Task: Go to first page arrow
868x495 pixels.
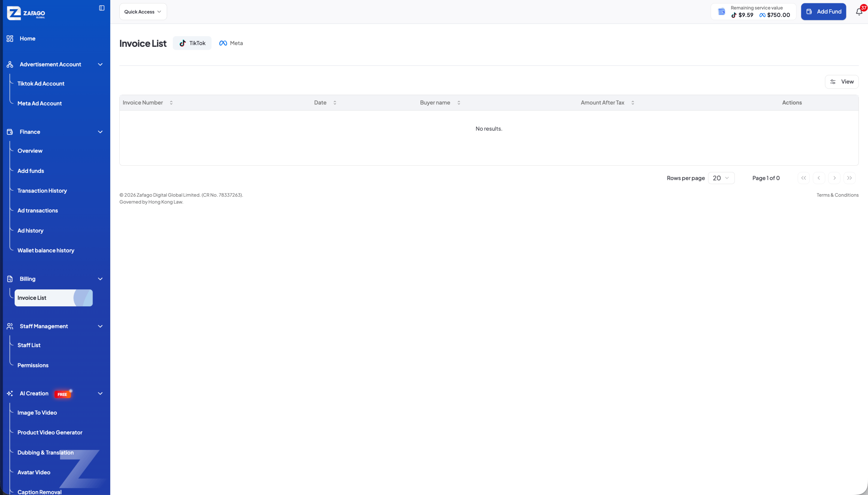Action: tap(804, 178)
